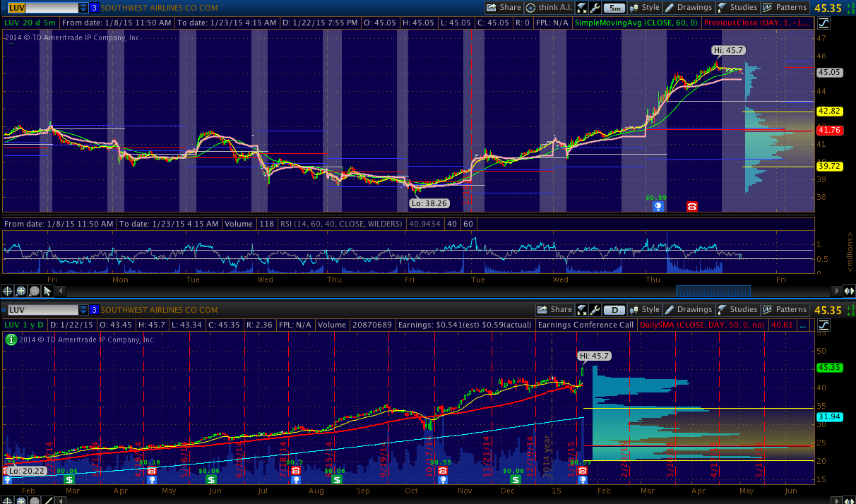Expand the symbol dropdown arrow in top chart
This screenshot has width=856, height=504.
83,8
